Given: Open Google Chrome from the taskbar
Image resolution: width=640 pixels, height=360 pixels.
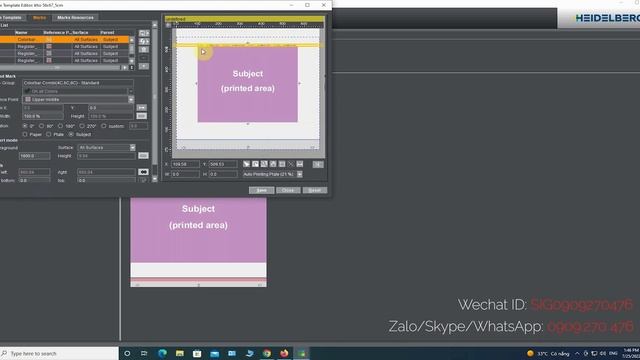Looking at the screenshot, I should click(267, 353).
